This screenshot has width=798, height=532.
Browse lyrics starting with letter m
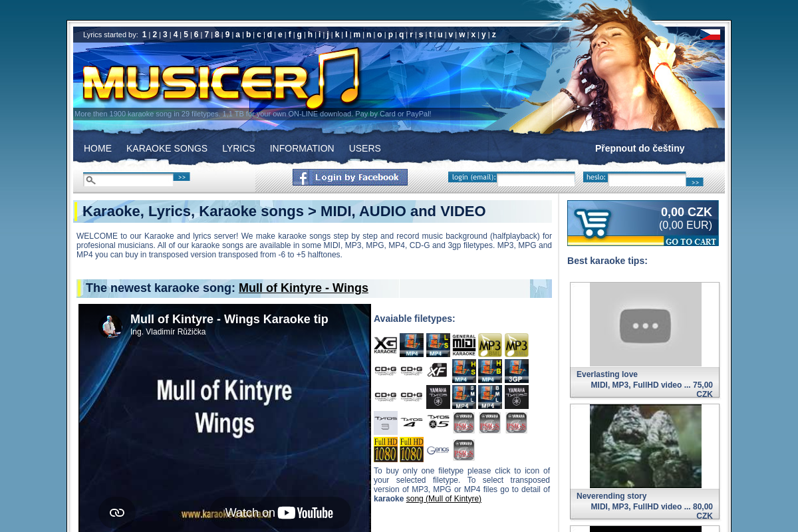pyautogui.click(x=357, y=35)
